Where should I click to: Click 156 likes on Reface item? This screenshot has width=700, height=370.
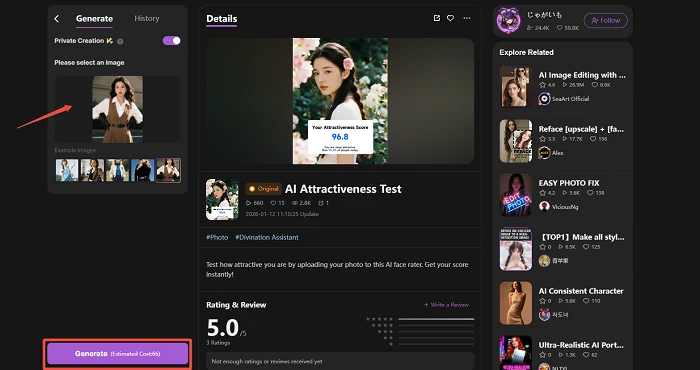click(x=599, y=139)
